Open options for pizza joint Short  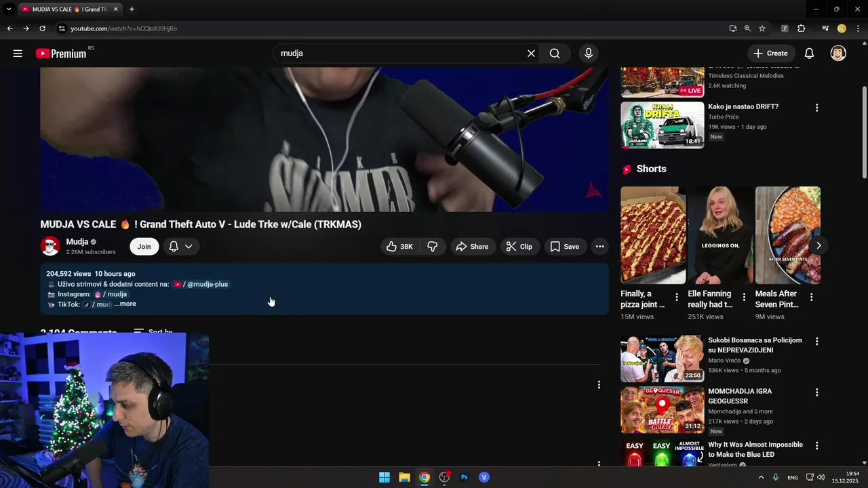[x=676, y=297]
